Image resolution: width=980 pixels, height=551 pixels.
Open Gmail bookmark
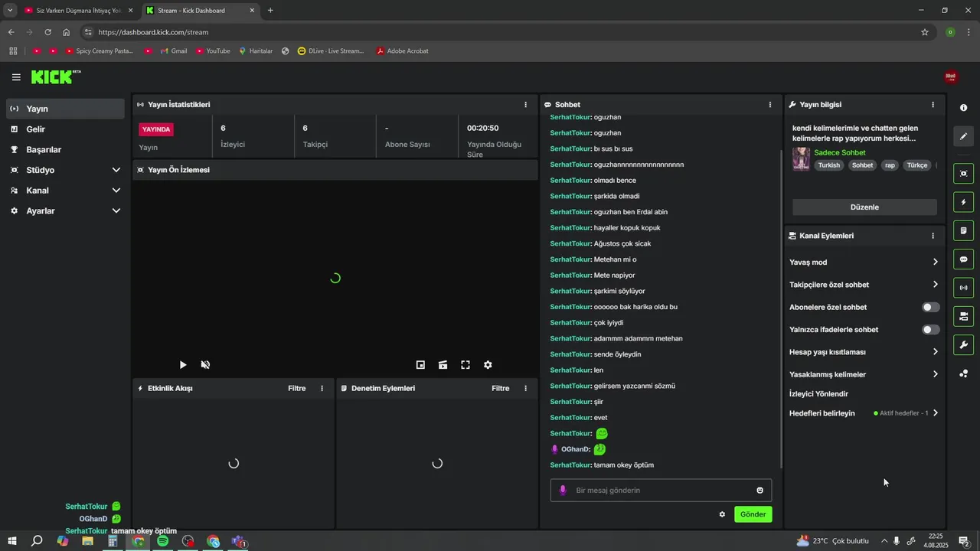(x=174, y=51)
